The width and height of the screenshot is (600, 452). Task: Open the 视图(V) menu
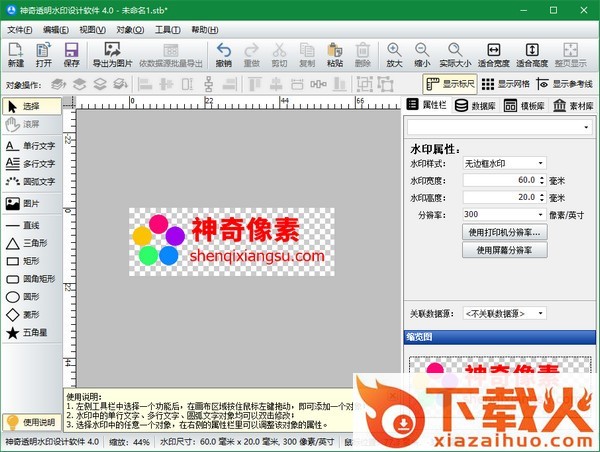coord(93,30)
